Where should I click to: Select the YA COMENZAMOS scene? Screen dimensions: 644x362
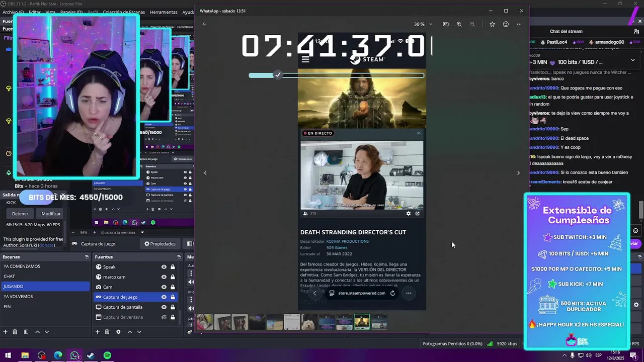[45, 266]
